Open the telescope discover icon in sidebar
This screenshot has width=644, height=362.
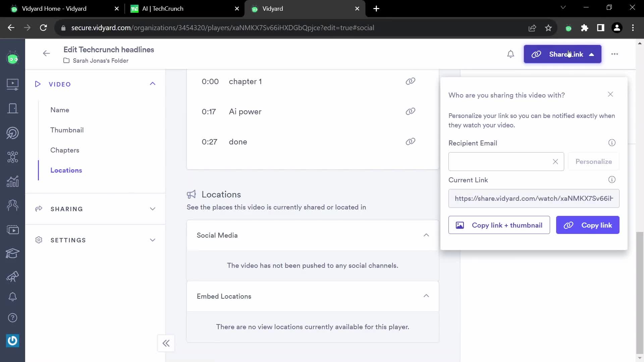point(12,277)
